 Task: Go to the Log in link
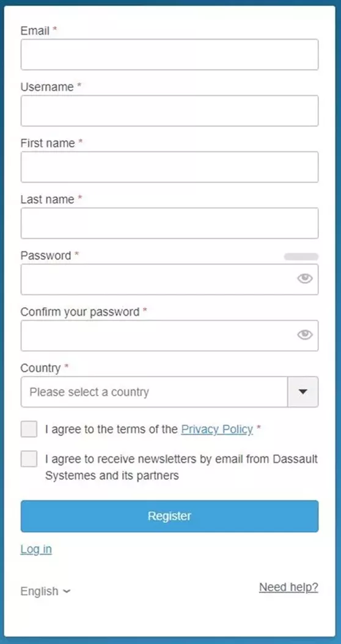pyautogui.click(x=36, y=549)
